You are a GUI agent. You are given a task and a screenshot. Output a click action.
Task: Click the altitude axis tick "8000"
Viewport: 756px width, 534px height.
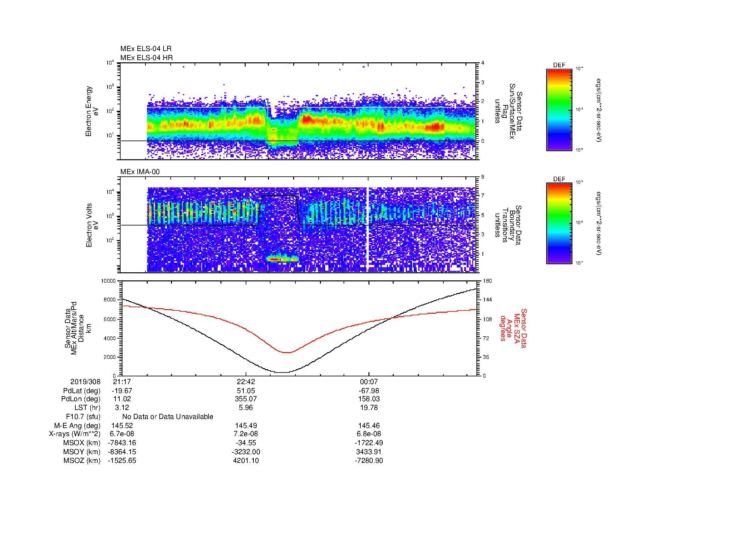110,300
